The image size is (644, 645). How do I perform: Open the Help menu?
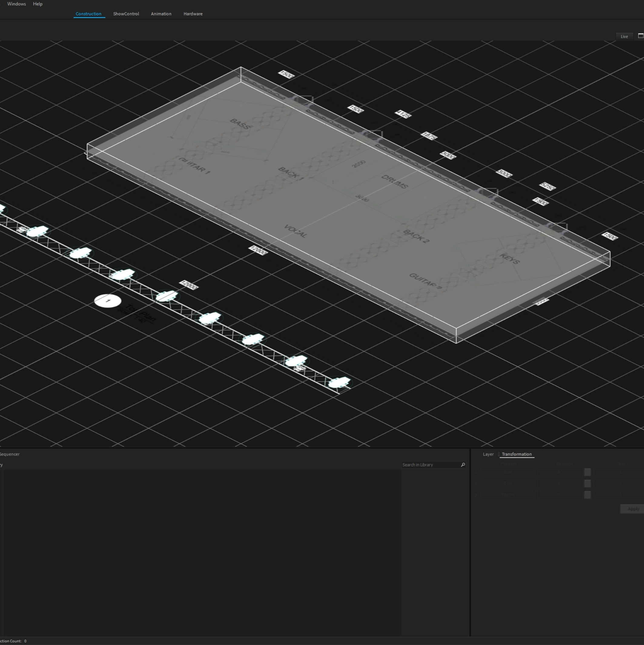(x=38, y=4)
